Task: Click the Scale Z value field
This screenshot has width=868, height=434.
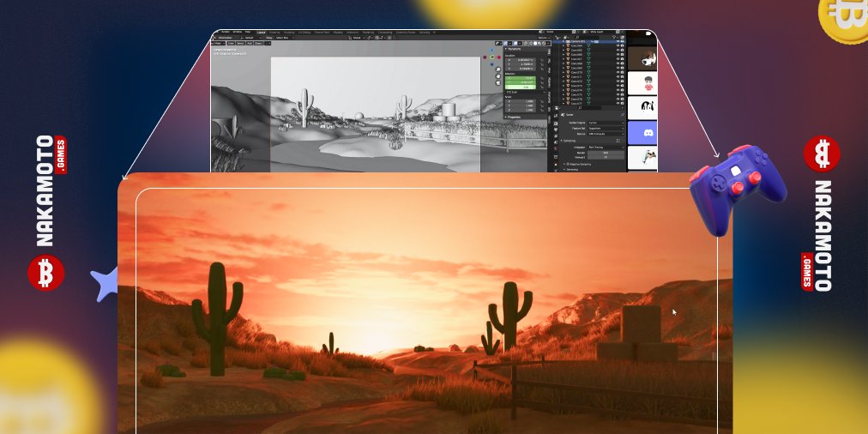Action: pos(521,110)
